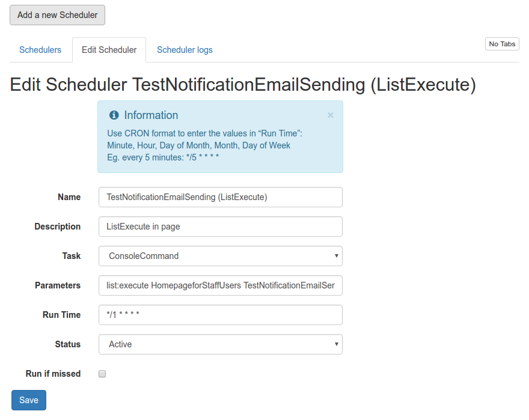Click the Status dropdown arrow
Viewport: 529px width, 420px height.
click(336, 344)
